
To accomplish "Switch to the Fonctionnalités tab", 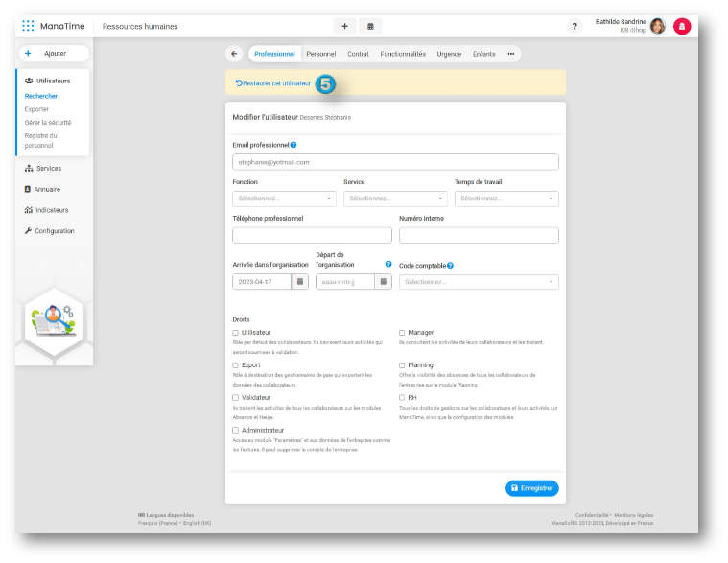I will pyautogui.click(x=403, y=54).
